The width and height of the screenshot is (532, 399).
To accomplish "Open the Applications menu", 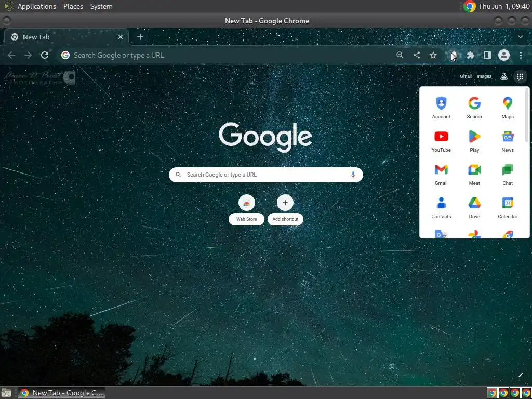I will (37, 6).
